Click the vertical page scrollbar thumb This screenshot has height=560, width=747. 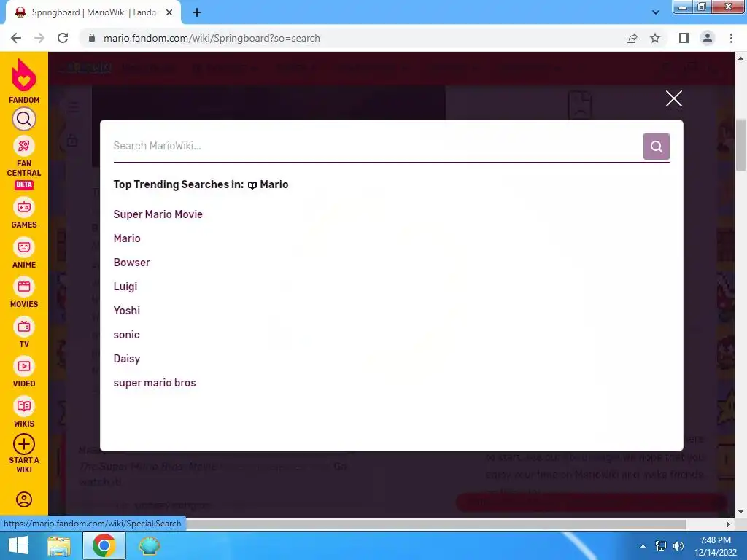(x=740, y=145)
